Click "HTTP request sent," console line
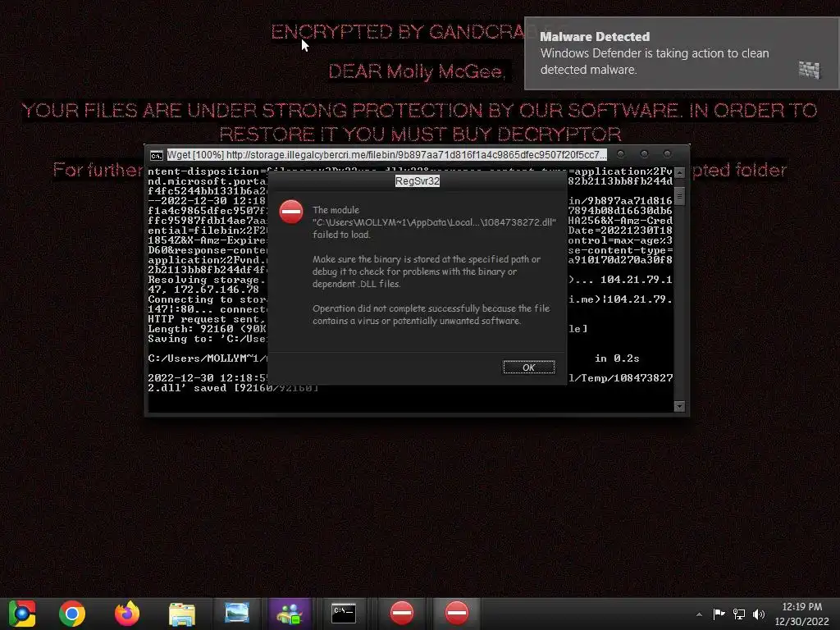The width and height of the screenshot is (840, 630). coord(207,319)
